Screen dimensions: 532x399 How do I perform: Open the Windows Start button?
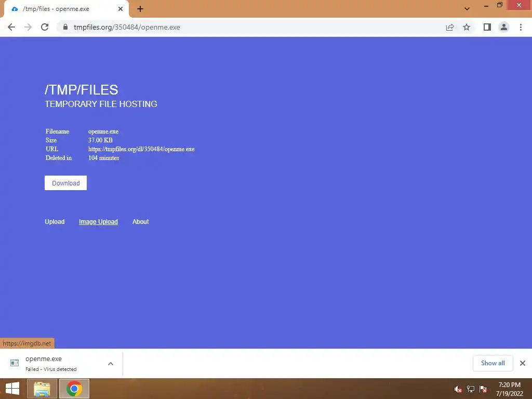click(12, 389)
